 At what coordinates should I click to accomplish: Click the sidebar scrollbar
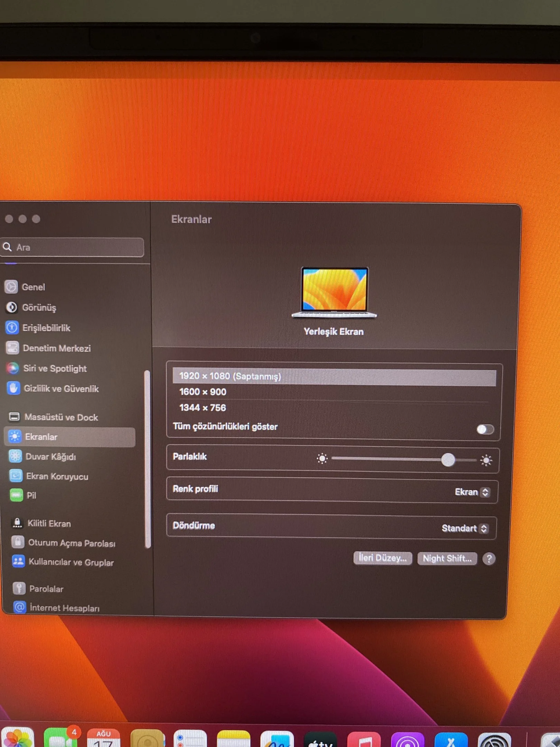click(x=147, y=459)
